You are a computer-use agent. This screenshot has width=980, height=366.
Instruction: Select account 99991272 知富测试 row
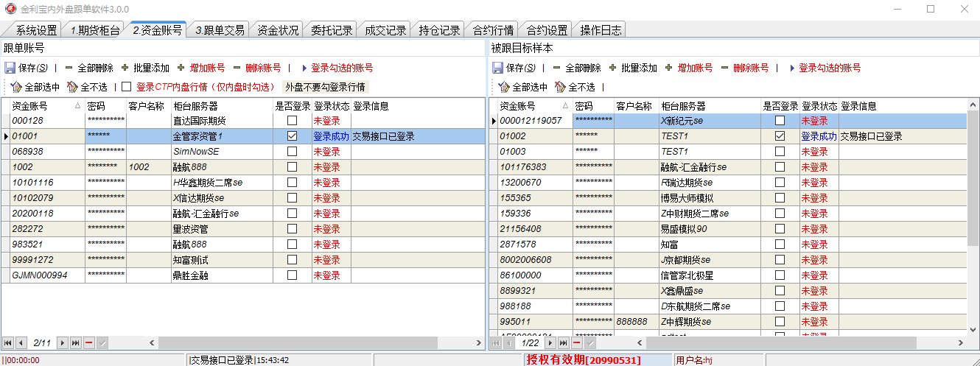(243, 260)
